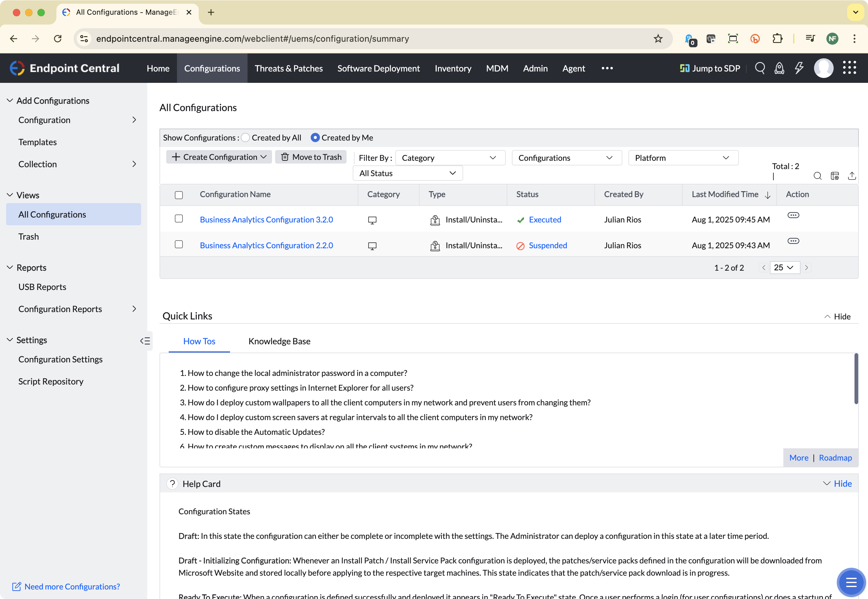Click the Quick Links panel scrollbar
The height and width of the screenshot is (599, 868).
pos(856,379)
